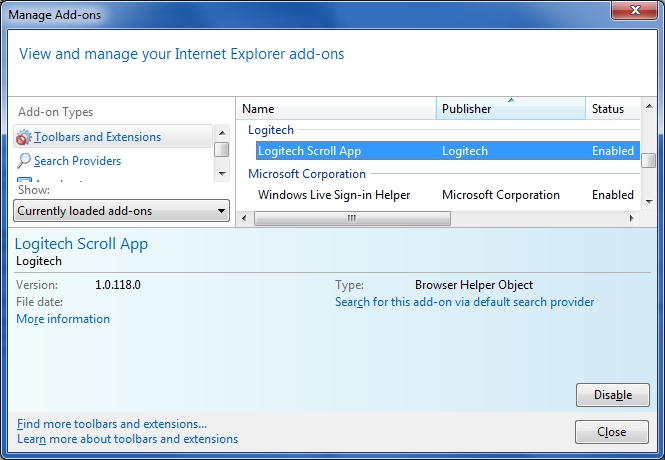This screenshot has height=460, width=665.
Task: Open Learn more about toolbars and extensions
Action: (128, 439)
